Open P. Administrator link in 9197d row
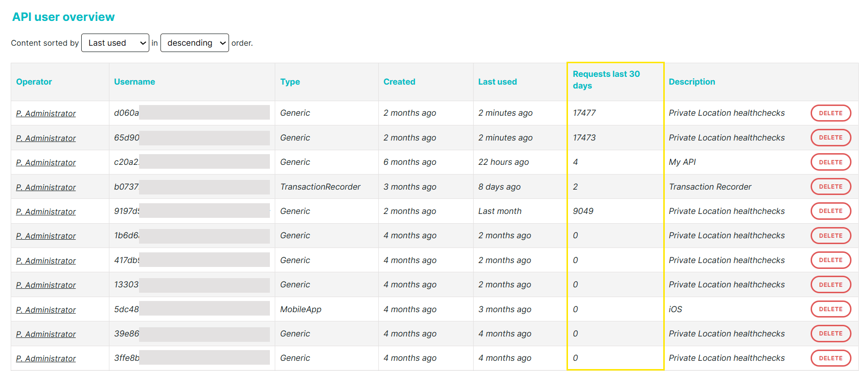Screen dimensions: 868x371 coord(46,212)
